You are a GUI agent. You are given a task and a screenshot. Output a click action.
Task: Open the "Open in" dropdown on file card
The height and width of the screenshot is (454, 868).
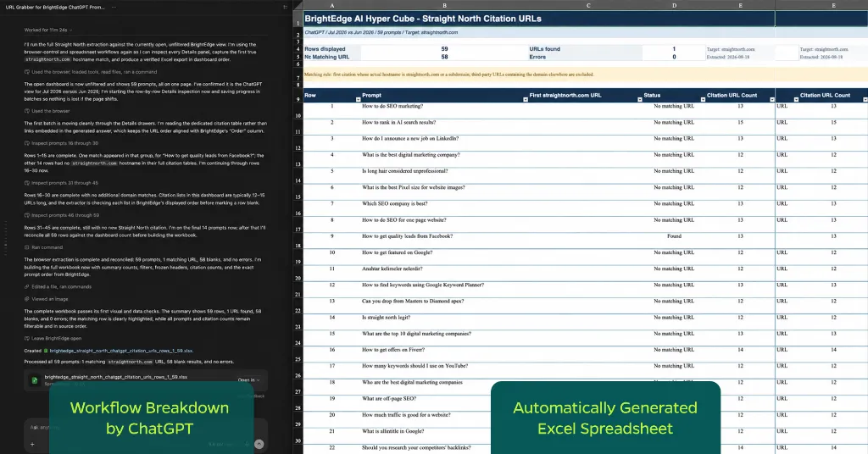pos(248,380)
